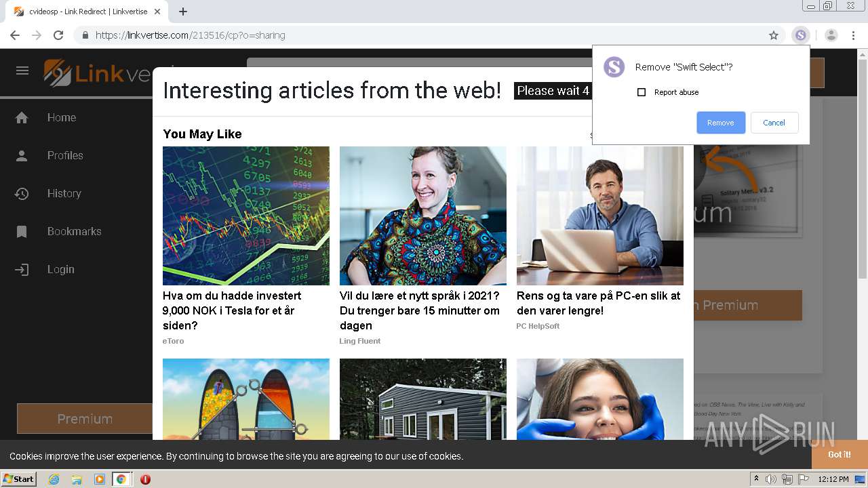Click the History clock icon
Screen dimensions: 868x488
[x=22, y=194]
